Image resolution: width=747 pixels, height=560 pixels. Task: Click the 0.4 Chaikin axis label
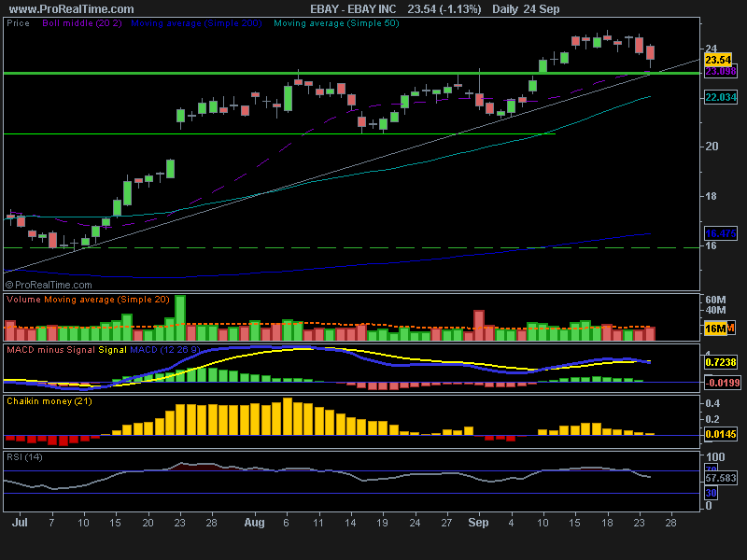point(712,403)
